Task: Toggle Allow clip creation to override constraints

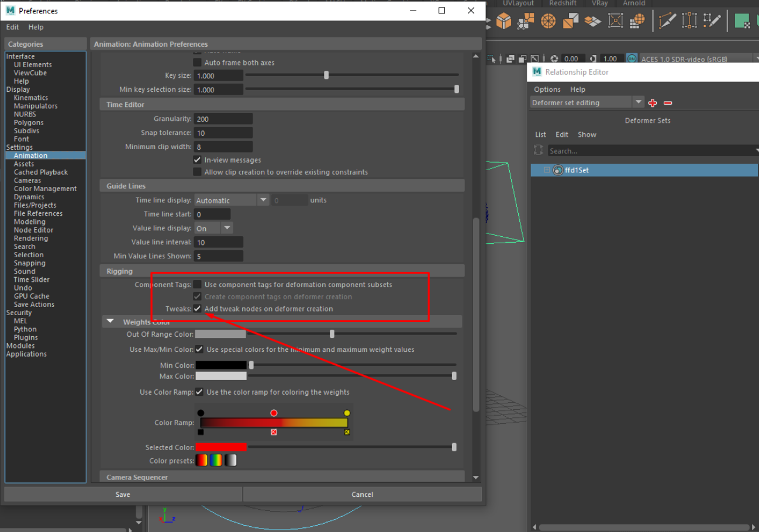Action: (198, 172)
